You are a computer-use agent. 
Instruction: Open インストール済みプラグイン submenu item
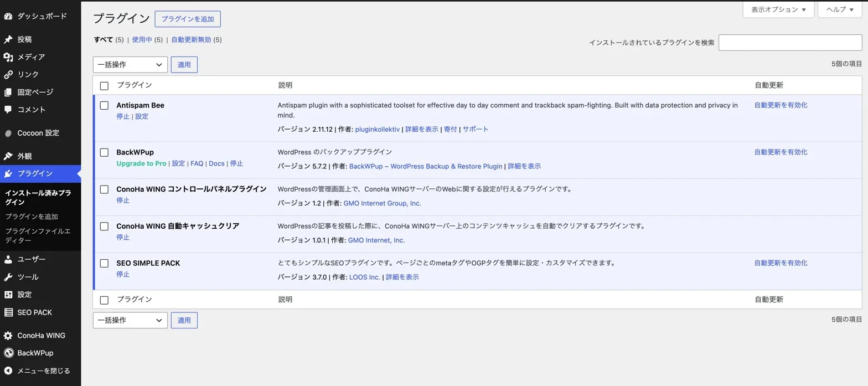[38, 198]
